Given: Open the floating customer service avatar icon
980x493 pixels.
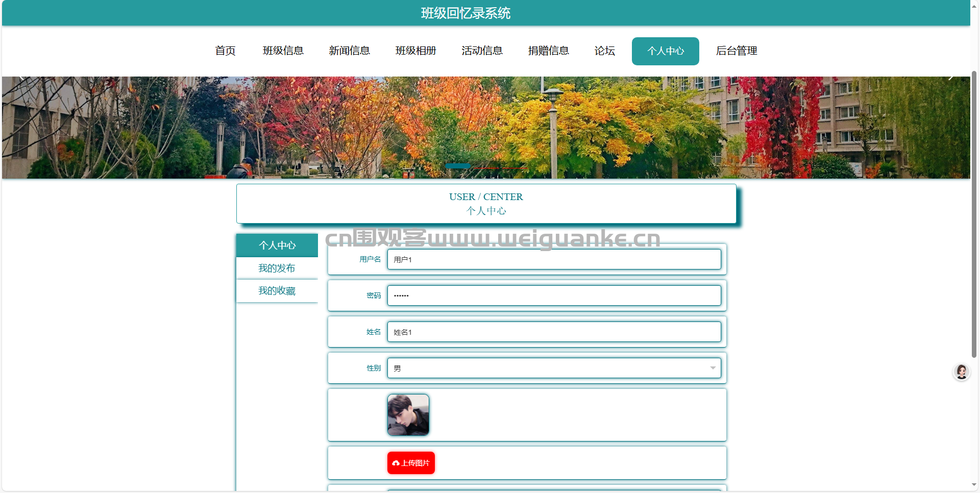Looking at the screenshot, I should (x=962, y=372).
